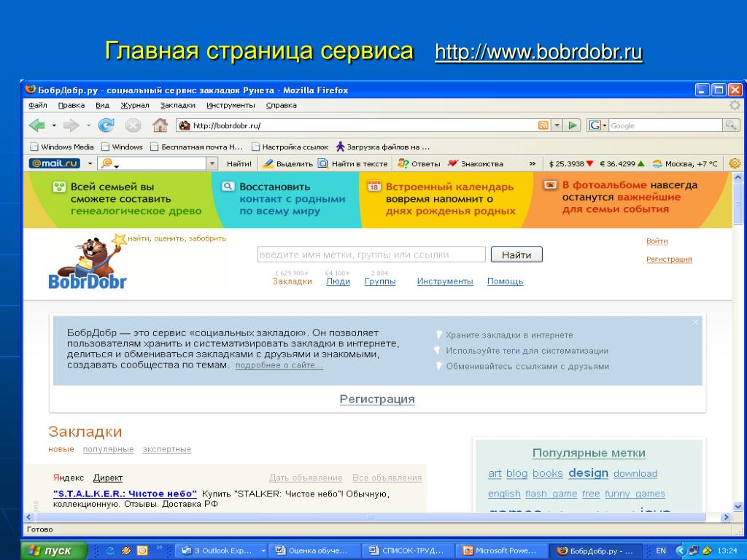Expand taskbar quick launch chevron
This screenshot has height=560, width=747.
point(160,548)
